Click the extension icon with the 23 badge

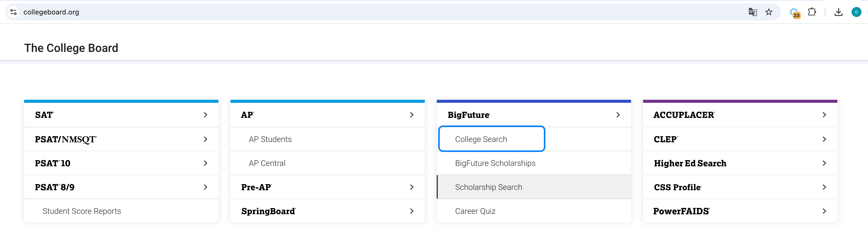tap(795, 13)
